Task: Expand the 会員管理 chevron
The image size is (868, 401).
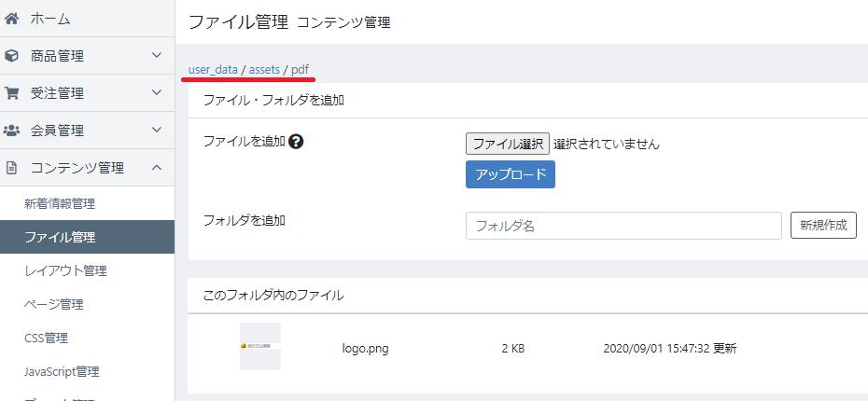Action: coord(157,130)
